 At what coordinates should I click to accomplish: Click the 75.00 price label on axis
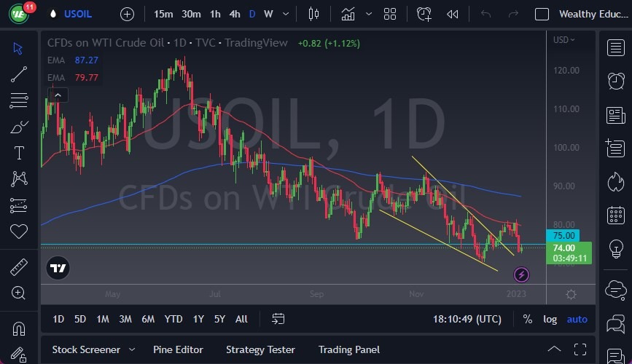pos(565,236)
